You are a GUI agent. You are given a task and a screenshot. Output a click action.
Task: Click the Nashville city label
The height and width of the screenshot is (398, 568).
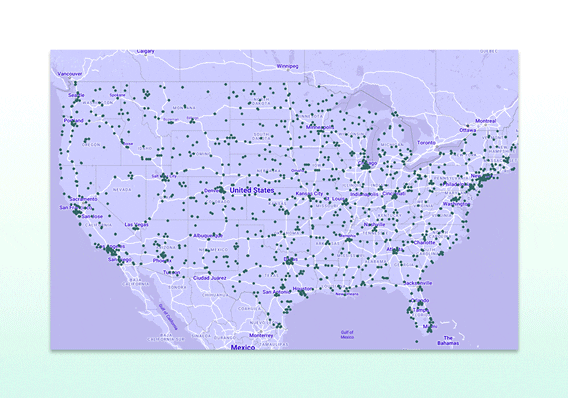pos(375,225)
